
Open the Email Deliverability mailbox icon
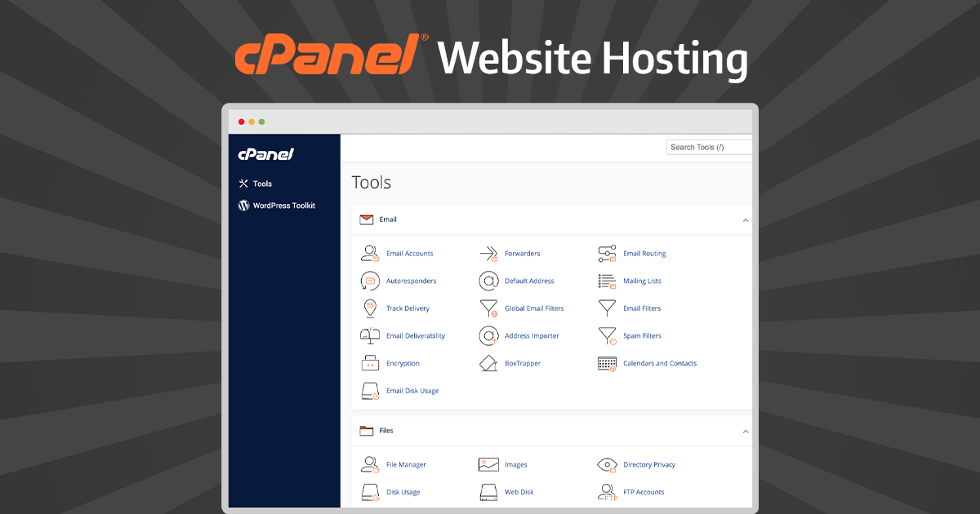coord(370,335)
